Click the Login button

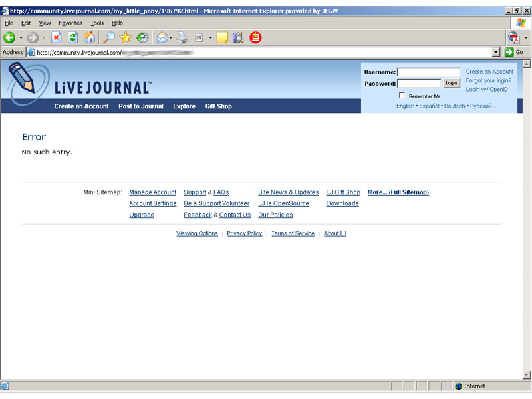point(452,84)
